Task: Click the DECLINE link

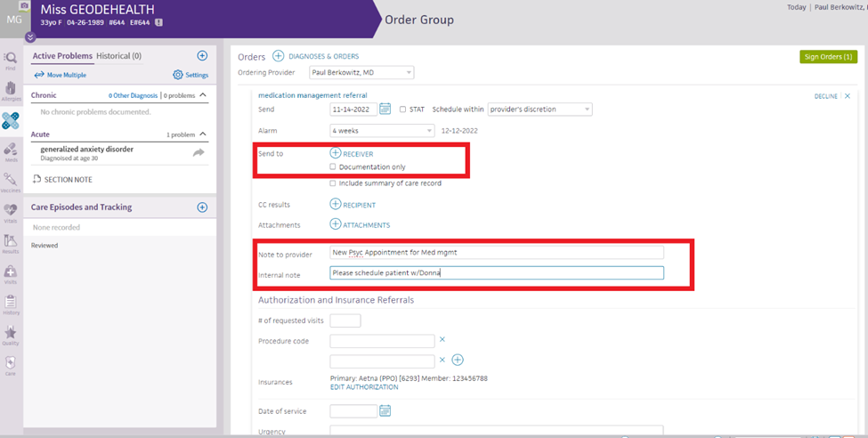Action: point(825,96)
